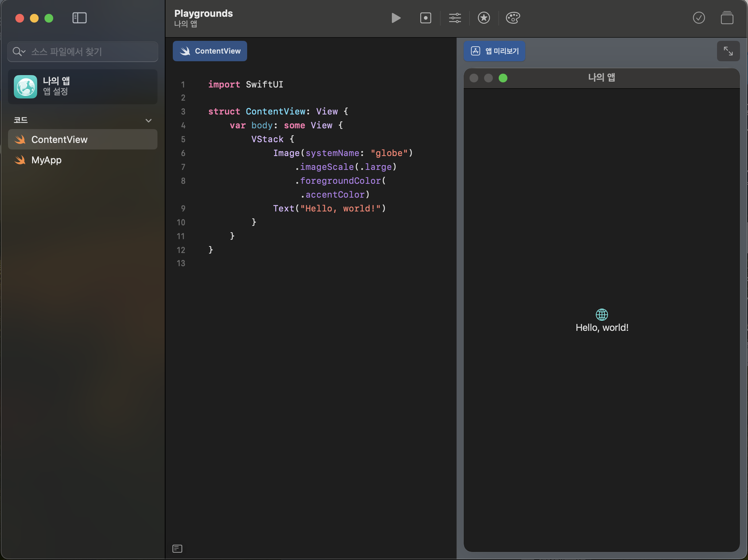This screenshot has height=560, width=748.
Task: Select the ContentView editor tab
Action: (x=210, y=51)
